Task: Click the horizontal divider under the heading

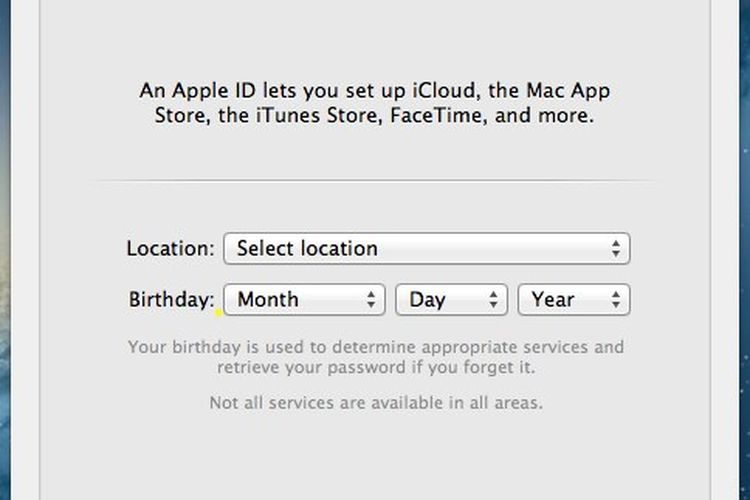Action: [376, 181]
